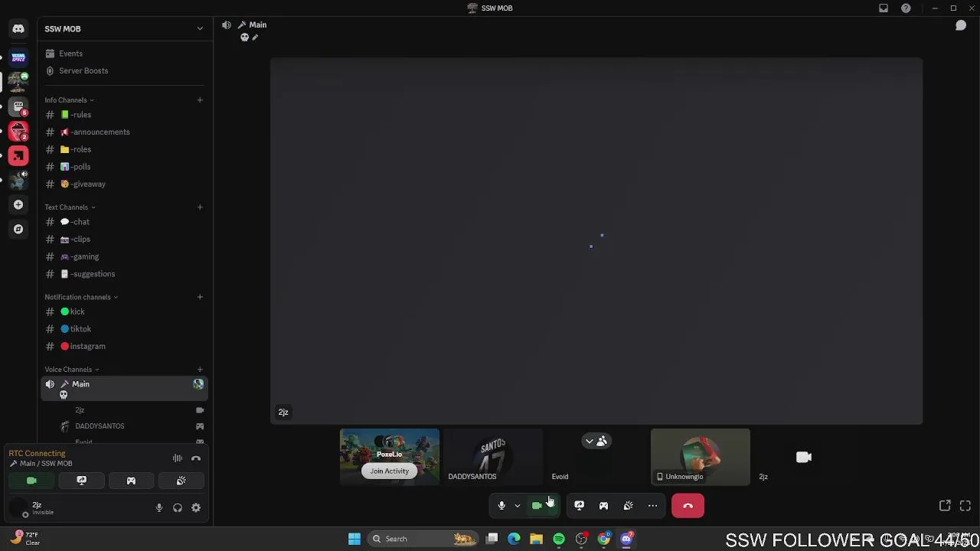Open Discord direct messages home icon
980x551 pixels.
click(x=18, y=29)
